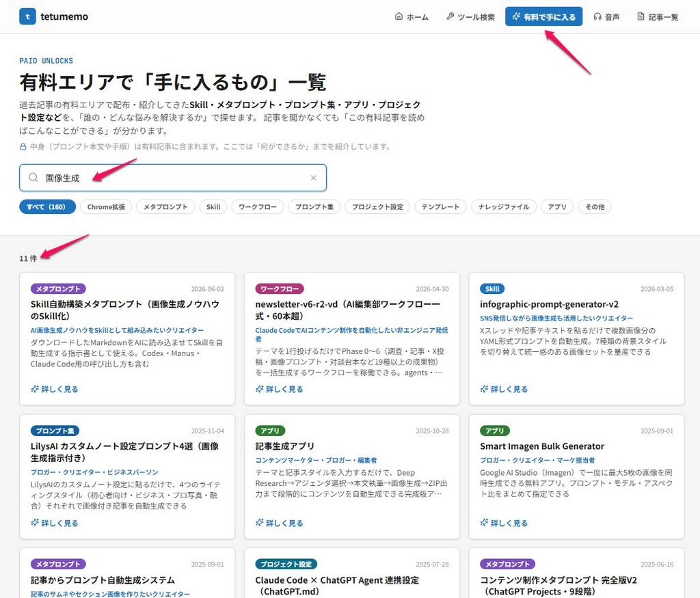Open 詳しく見る on newsletter-v6-r2-vd card
The image size is (700, 598).
(x=279, y=389)
